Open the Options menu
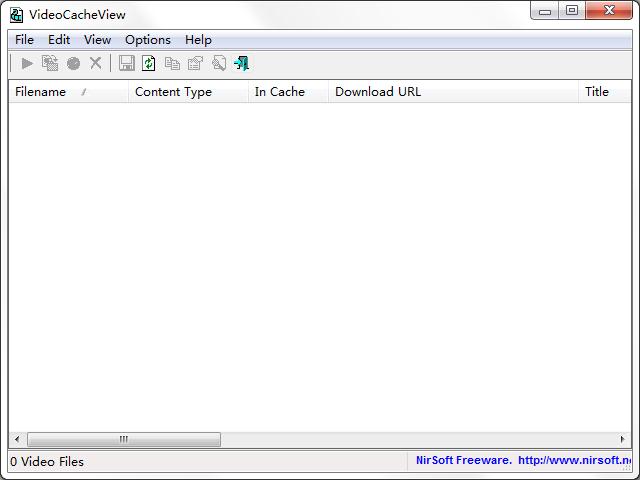The image size is (640, 480). tap(148, 40)
